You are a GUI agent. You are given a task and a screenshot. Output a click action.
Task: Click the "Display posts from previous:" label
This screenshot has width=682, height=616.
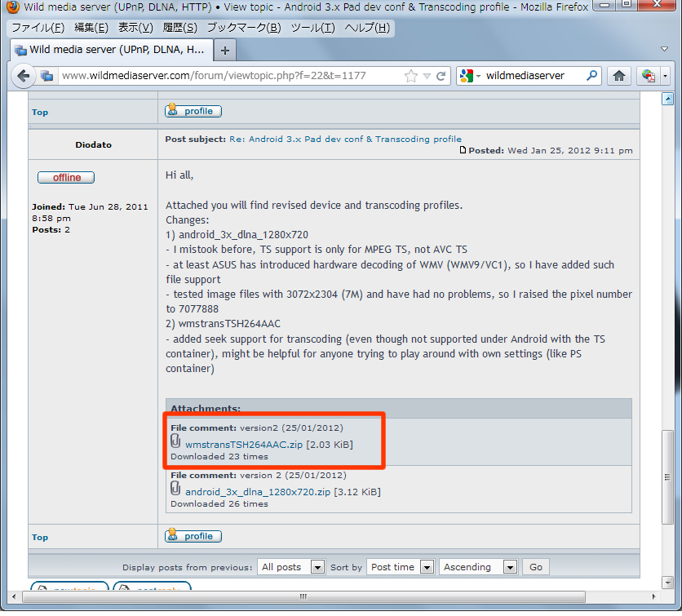pyautogui.click(x=187, y=568)
